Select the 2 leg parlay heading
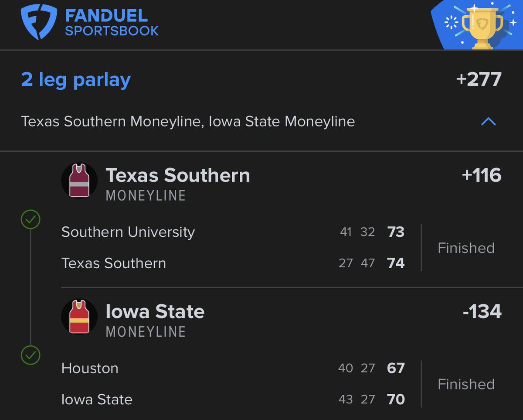Image resolution: width=523 pixels, height=420 pixels. point(76,80)
